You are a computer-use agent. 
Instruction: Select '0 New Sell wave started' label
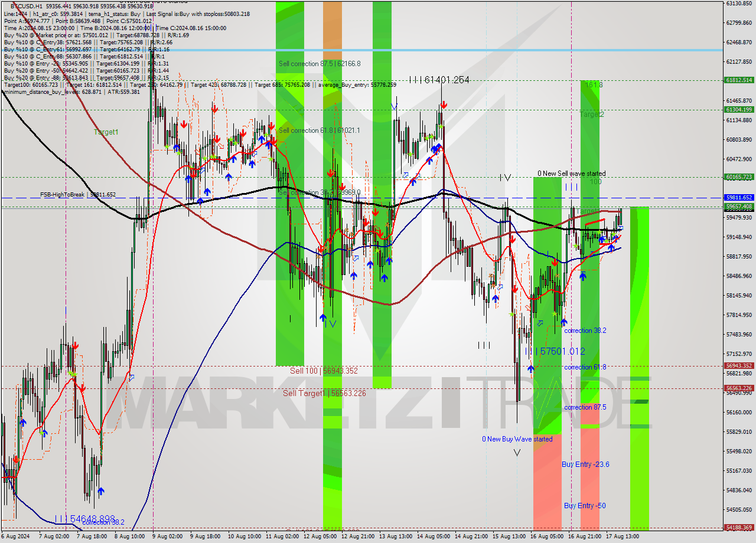point(571,174)
